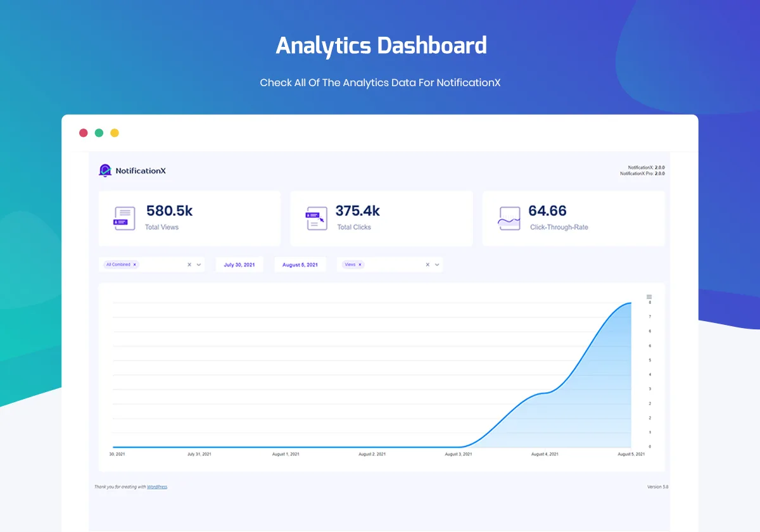Click the August 3, 2021 axis label
The height and width of the screenshot is (532, 760).
[459, 454]
